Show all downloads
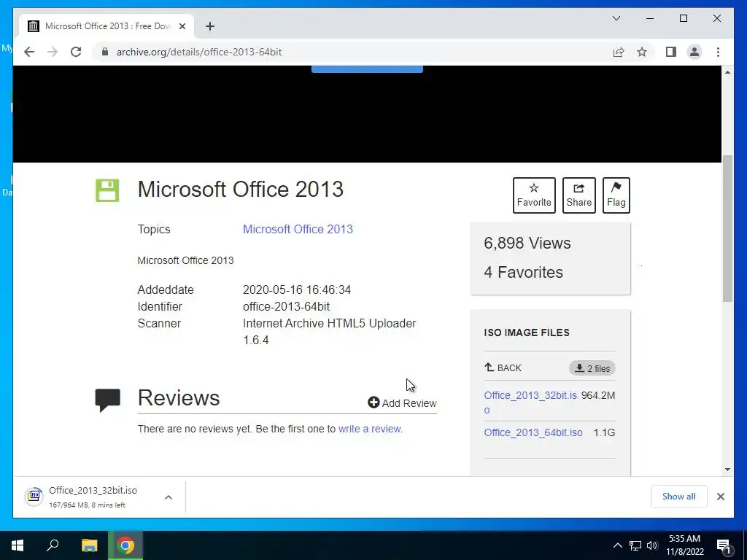The image size is (747, 560). pyautogui.click(x=678, y=496)
